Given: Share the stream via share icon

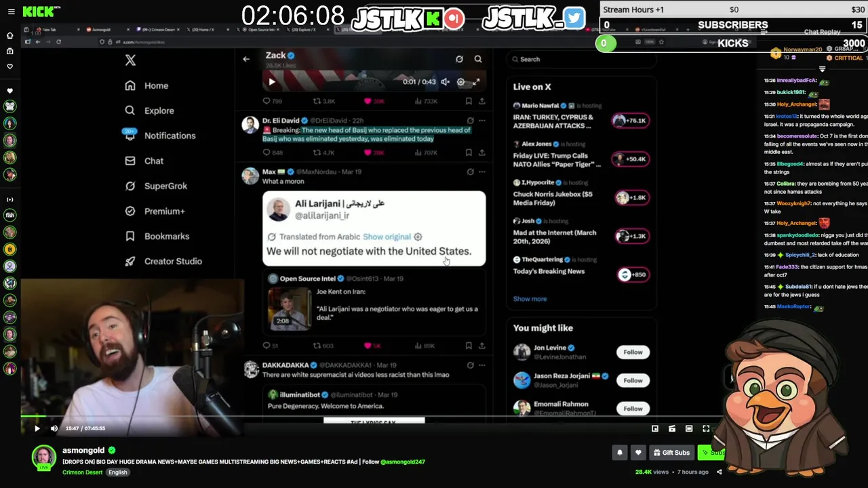Looking at the screenshot, I should (x=719, y=472).
